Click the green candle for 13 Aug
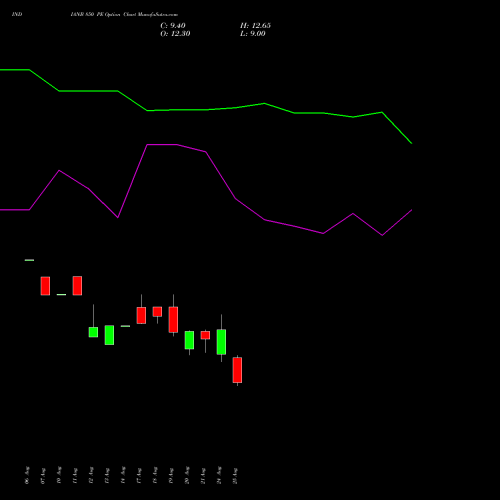Screen dimensions: 500x500 [109, 335]
